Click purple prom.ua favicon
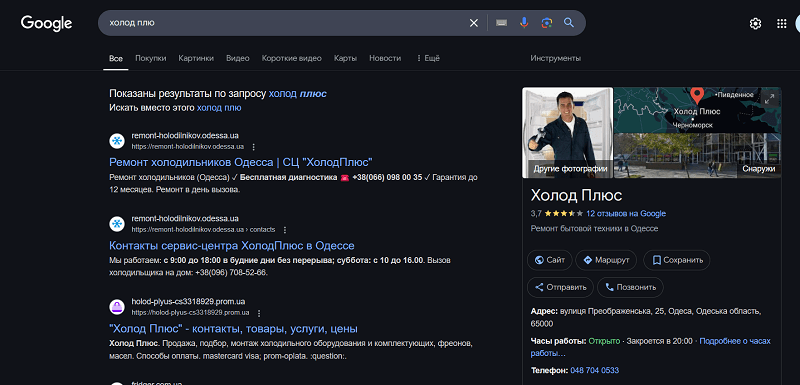800x385 pixels. coord(117,307)
